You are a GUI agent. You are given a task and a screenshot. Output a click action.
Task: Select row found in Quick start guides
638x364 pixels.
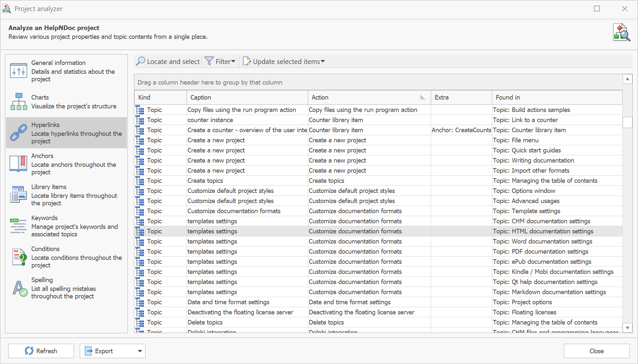(x=378, y=150)
